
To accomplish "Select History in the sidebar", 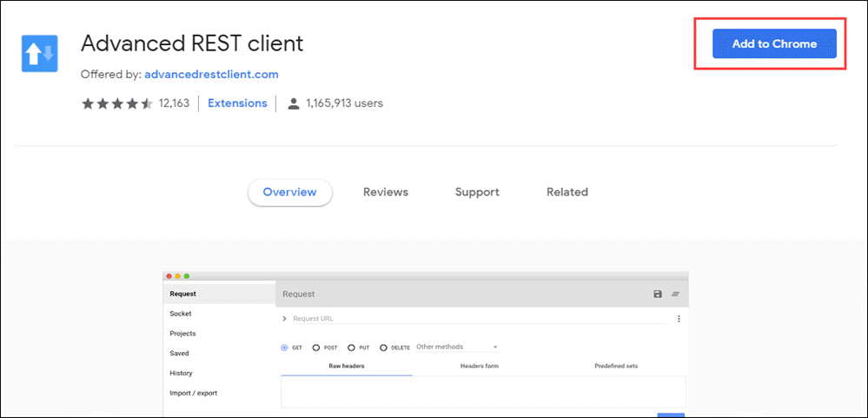I will click(181, 373).
